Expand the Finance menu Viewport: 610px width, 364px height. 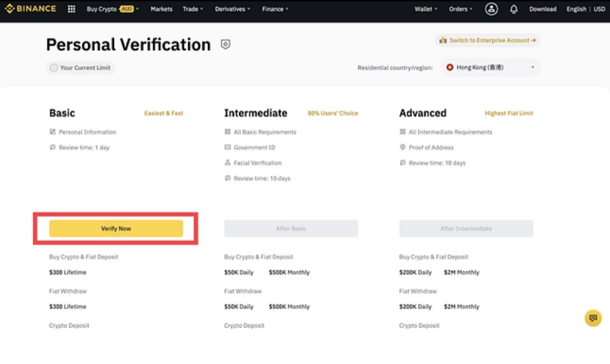tap(275, 9)
